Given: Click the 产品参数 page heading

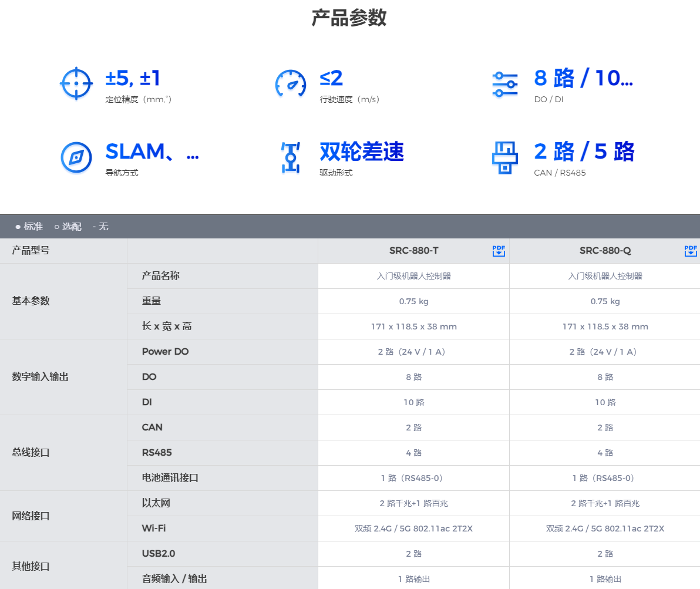Looking at the screenshot, I should coord(349,18).
